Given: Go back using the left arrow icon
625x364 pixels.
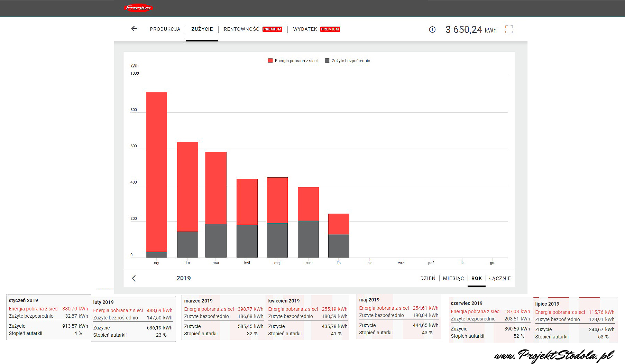Looking at the screenshot, I should [134, 29].
